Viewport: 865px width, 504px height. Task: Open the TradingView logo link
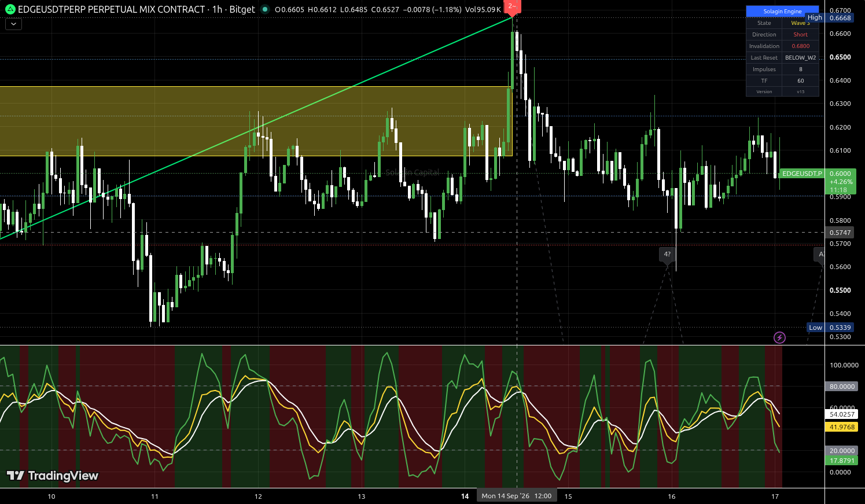53,476
